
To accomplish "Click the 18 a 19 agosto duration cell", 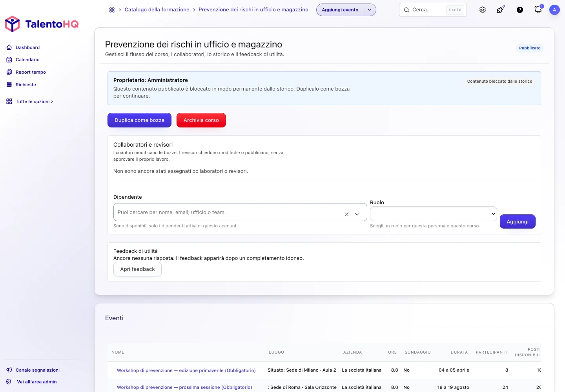I will [x=453, y=387].
